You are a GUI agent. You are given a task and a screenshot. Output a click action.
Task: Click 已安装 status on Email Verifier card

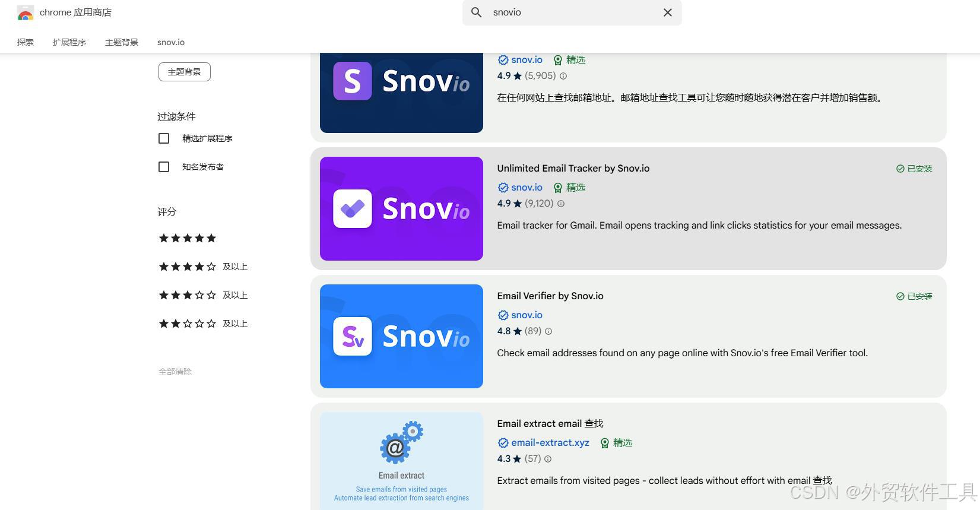[x=914, y=296]
